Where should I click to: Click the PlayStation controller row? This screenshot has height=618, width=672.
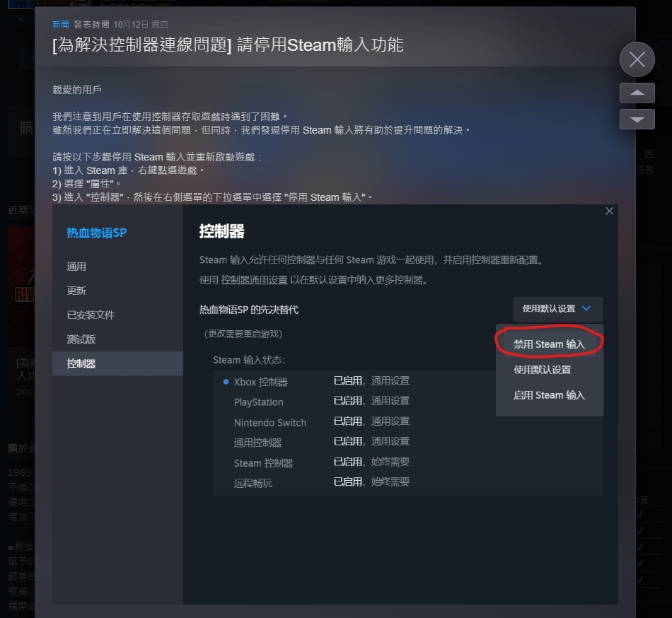407,402
